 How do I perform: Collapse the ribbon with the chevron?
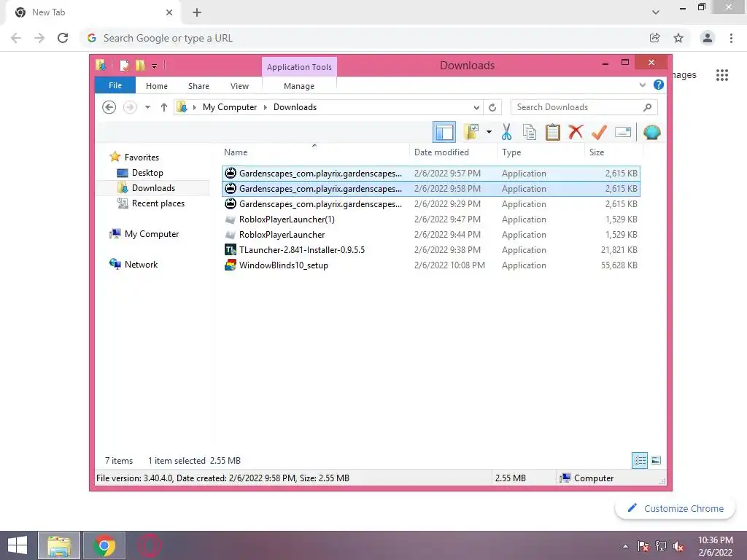click(x=642, y=85)
